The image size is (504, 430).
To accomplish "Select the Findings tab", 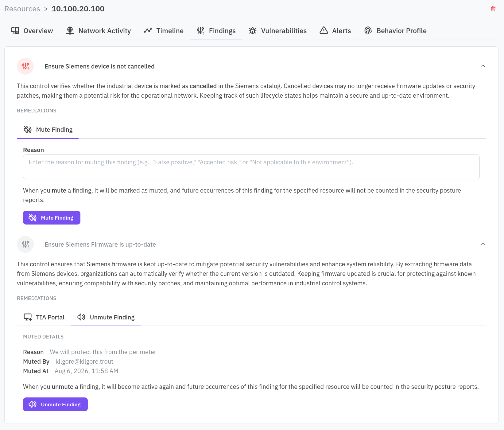I will [x=216, y=31].
